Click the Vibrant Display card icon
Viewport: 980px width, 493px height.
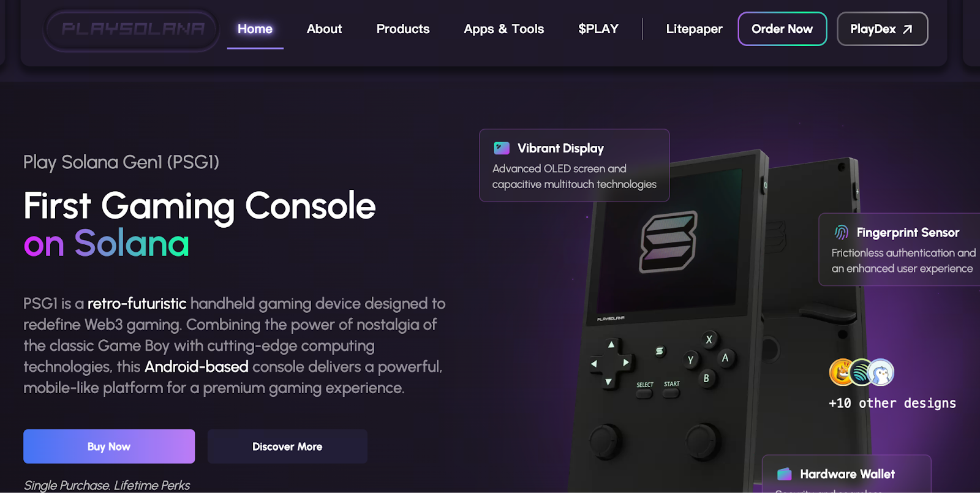click(x=502, y=148)
